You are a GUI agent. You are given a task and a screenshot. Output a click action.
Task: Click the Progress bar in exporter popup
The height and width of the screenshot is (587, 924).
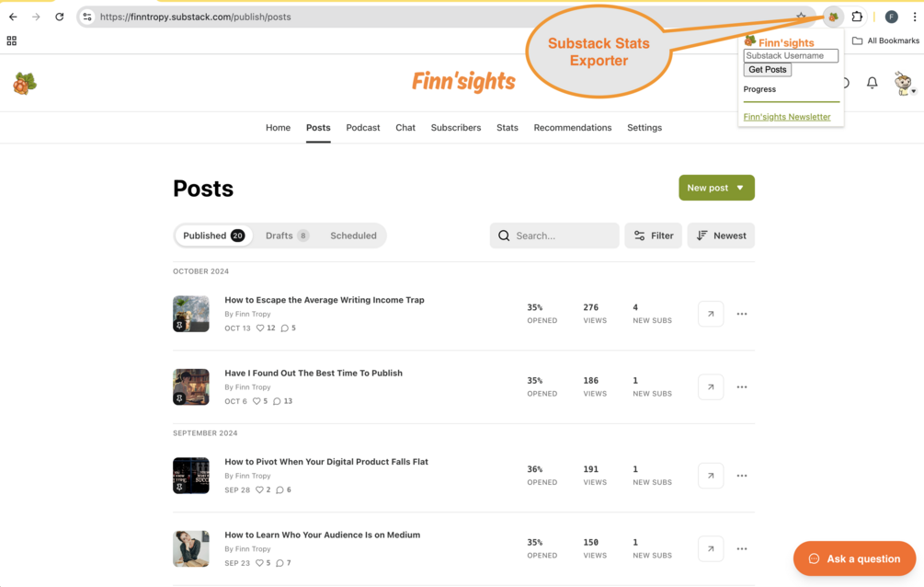pos(792,101)
